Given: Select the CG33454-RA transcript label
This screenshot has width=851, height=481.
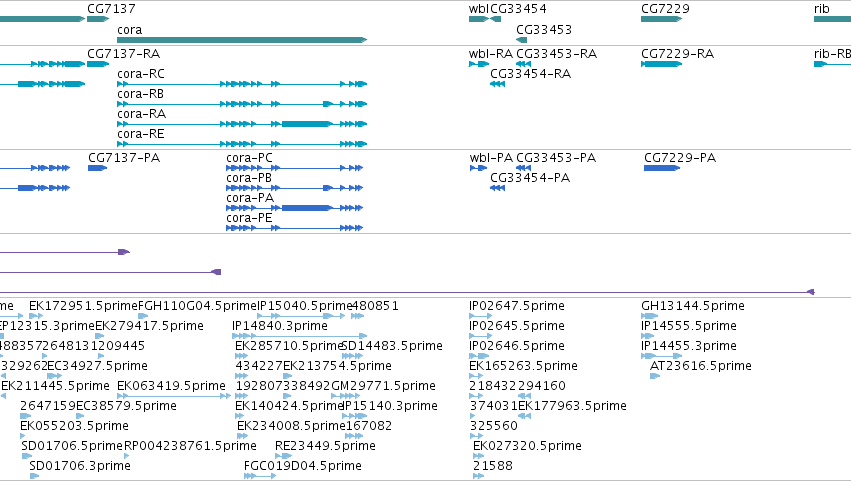Looking at the screenshot, I should pos(530,74).
